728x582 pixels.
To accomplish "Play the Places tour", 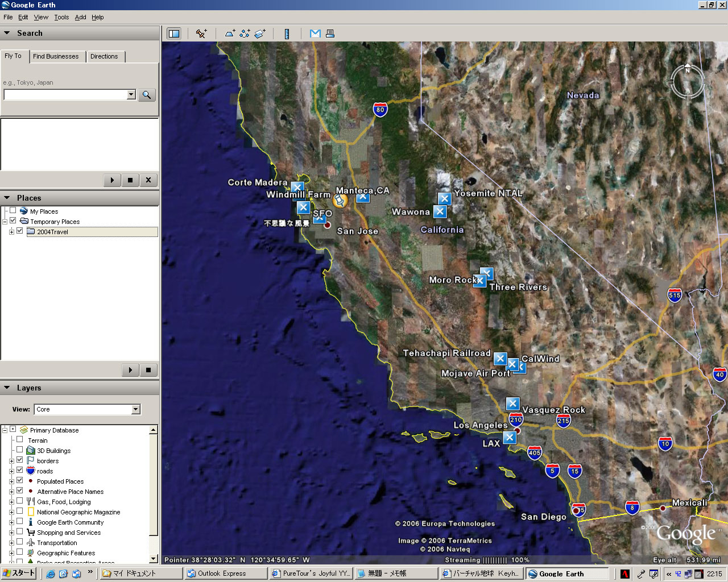I will click(x=130, y=370).
